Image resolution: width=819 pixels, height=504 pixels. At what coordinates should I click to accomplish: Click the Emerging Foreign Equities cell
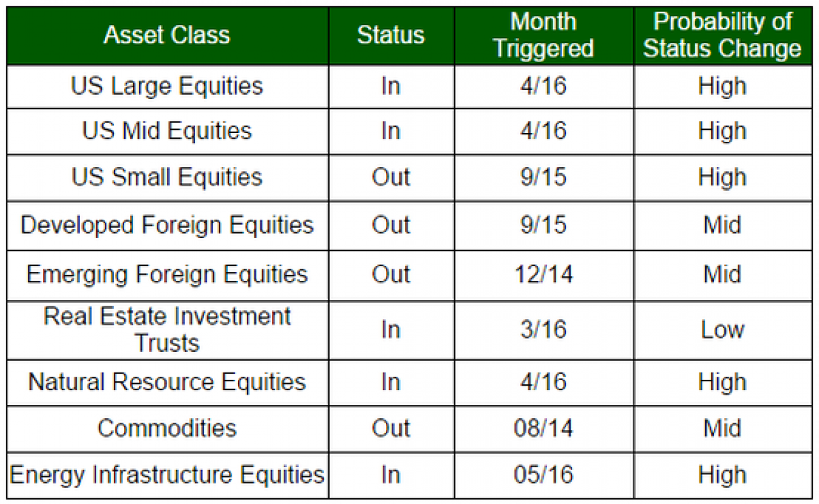tap(167, 275)
